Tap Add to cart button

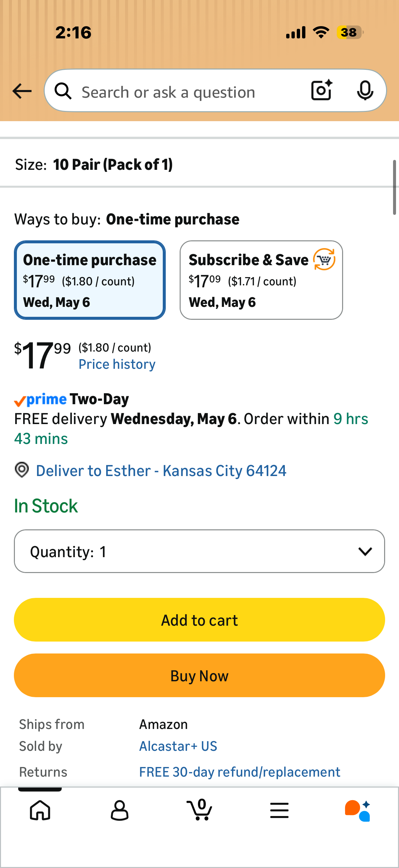pos(199,620)
